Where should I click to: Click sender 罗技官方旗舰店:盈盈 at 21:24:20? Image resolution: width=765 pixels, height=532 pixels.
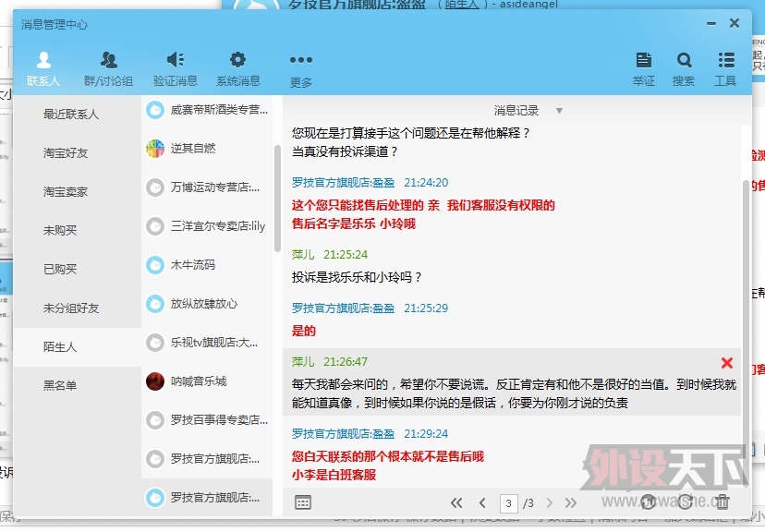tap(343, 183)
